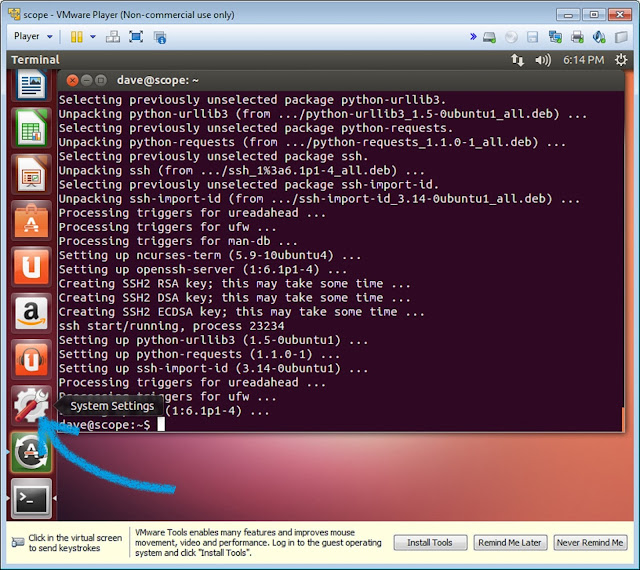
Task: Close the dave@scope terminal window
Action: point(72,80)
